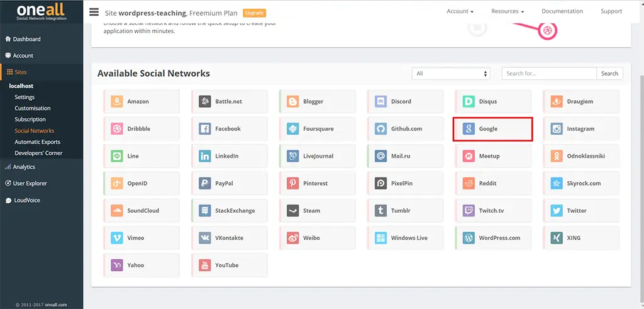Click the LiveJournal network icon
Image resolution: width=644 pixels, height=309 pixels.
pyautogui.click(x=293, y=156)
